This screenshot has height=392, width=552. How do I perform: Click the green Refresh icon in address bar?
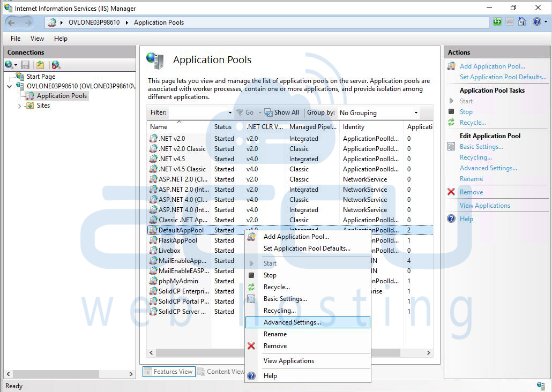[x=497, y=22]
